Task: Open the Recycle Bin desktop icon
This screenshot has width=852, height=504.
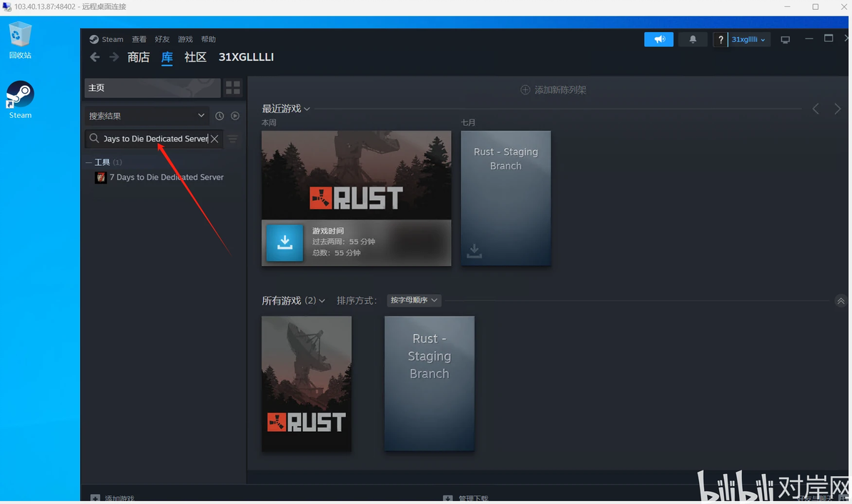Action: (20, 40)
